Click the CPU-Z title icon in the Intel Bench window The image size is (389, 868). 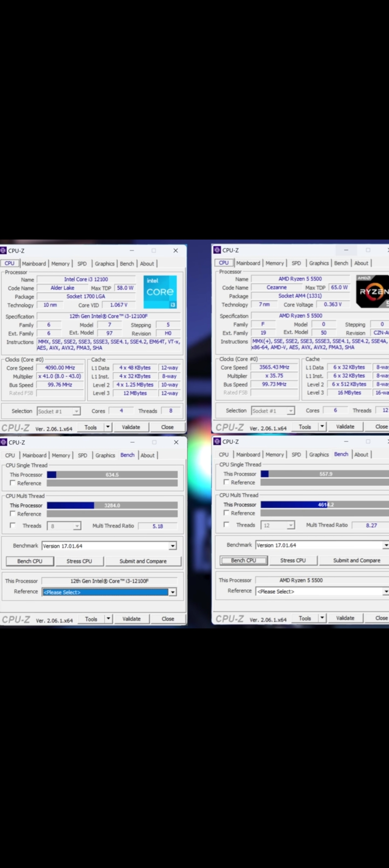(x=4, y=442)
